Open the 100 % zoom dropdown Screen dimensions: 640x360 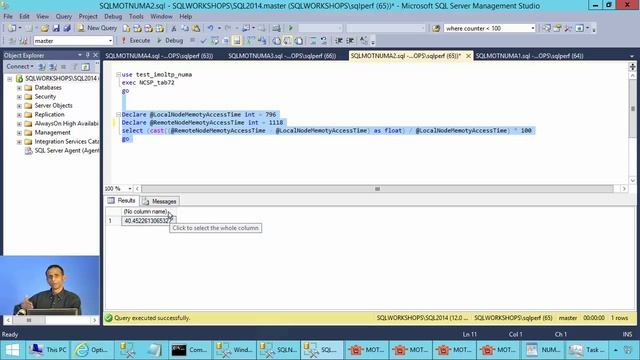pyautogui.click(x=130, y=189)
